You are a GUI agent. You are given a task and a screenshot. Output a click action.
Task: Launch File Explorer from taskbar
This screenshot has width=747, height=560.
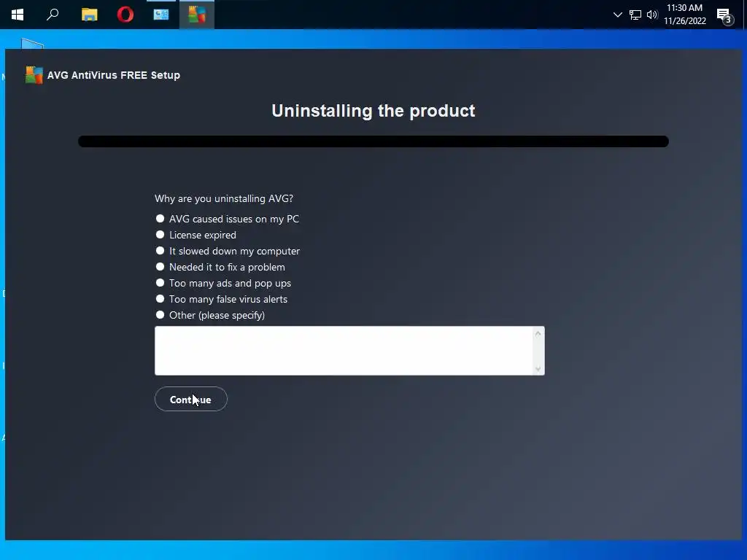(89, 15)
